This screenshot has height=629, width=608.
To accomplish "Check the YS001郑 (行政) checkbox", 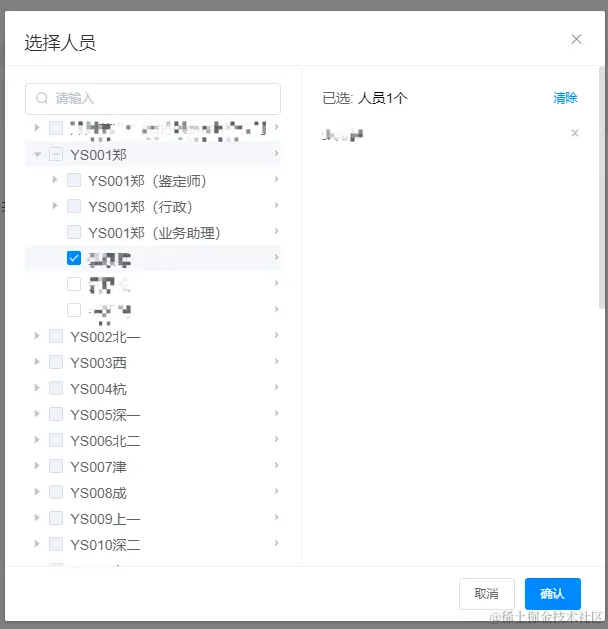I will (x=74, y=206).
